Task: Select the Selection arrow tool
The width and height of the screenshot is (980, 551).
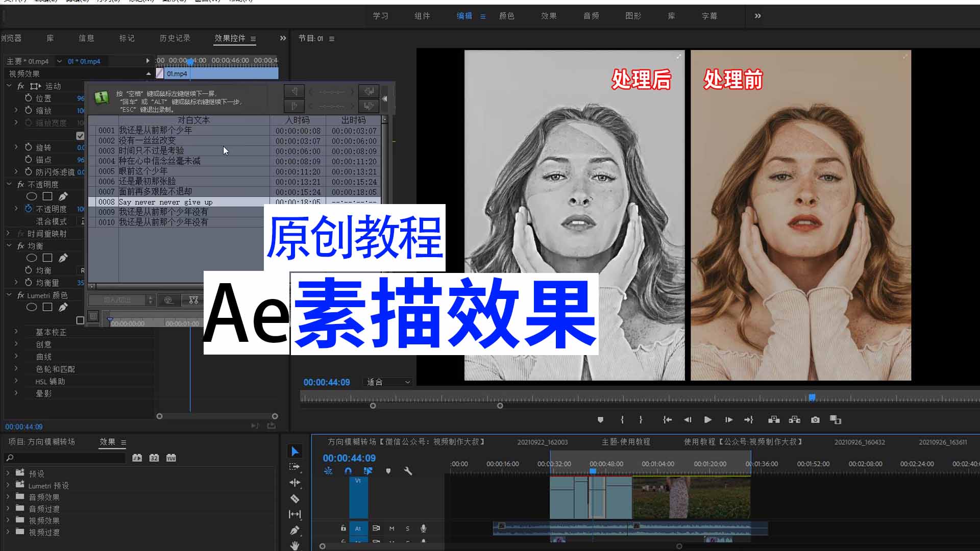Action: pos(295,451)
